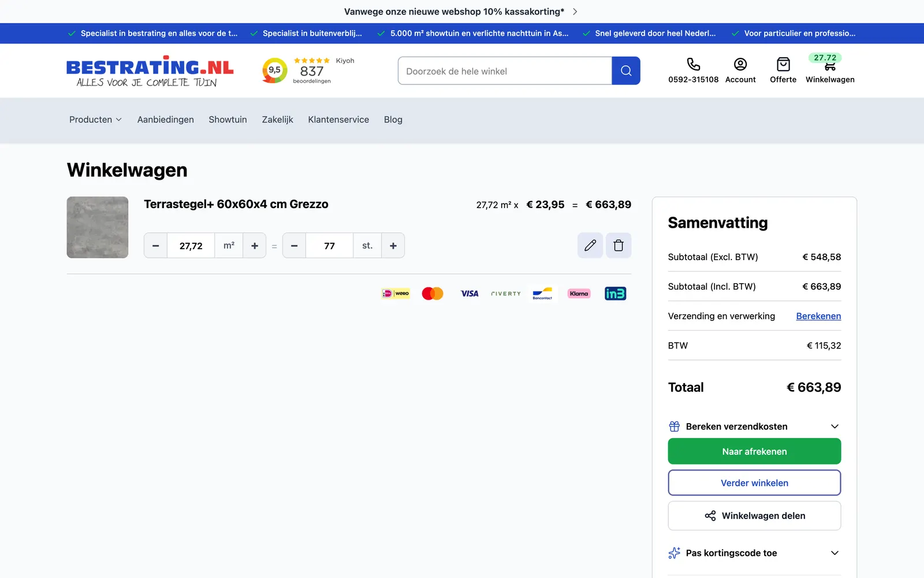Image resolution: width=924 pixels, height=578 pixels.
Task: Edit the Terrastegel cart item with pencil
Action: (590, 246)
